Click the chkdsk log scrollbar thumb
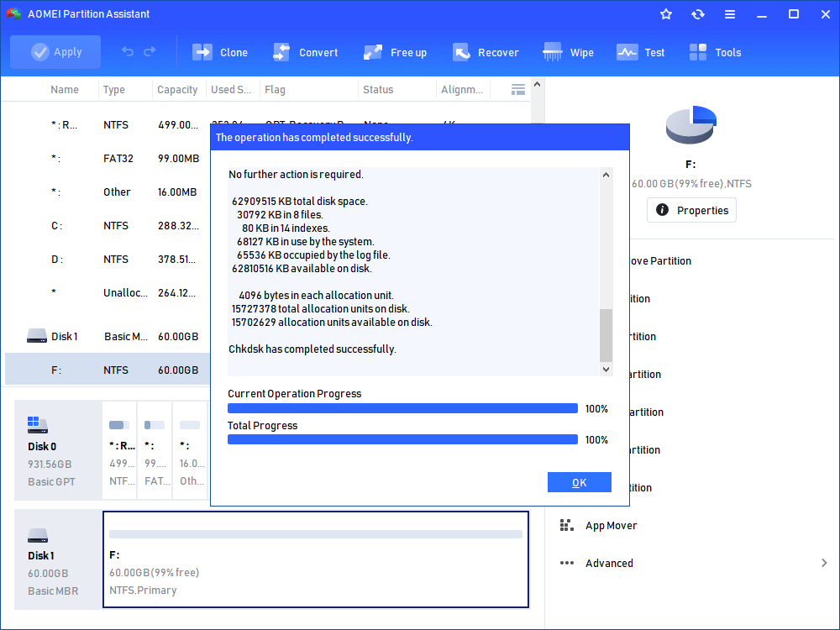Viewport: 840px width, 630px height. [x=606, y=335]
